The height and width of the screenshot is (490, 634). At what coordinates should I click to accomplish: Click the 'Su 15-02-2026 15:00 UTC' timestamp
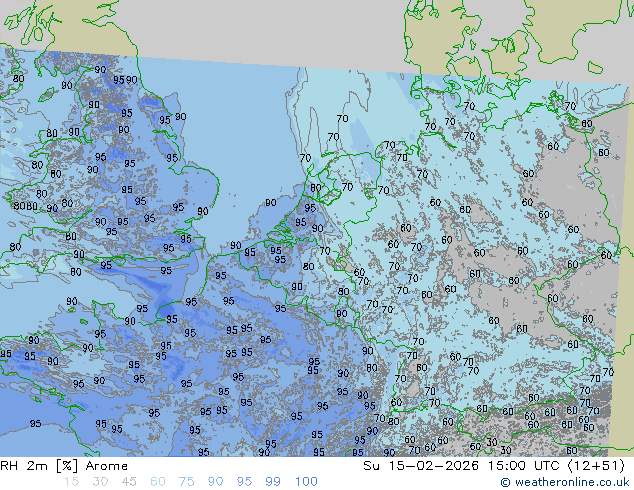point(461,466)
